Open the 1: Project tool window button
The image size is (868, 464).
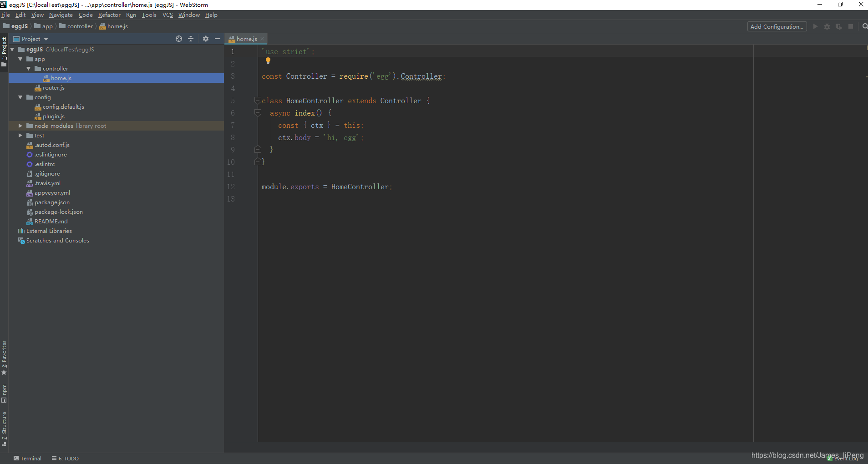coord(4,51)
